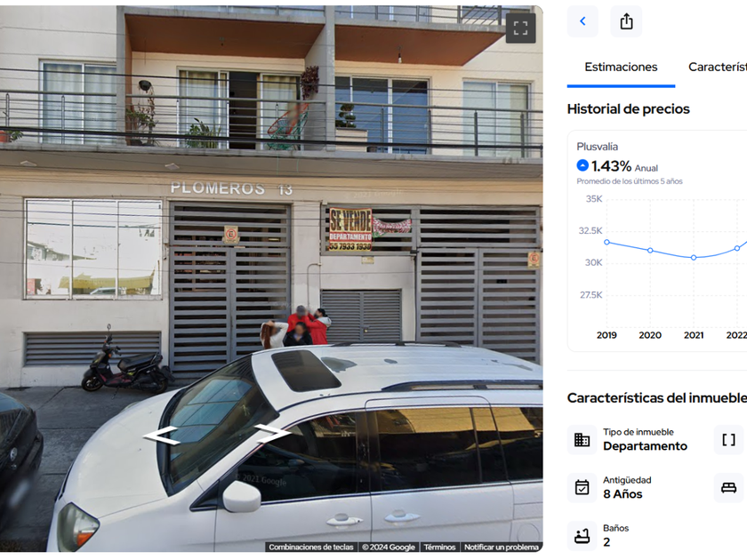Screen dimensions: 747x560
Task: Click the building icon for Tipo de inmueble
Action: [x=582, y=439]
